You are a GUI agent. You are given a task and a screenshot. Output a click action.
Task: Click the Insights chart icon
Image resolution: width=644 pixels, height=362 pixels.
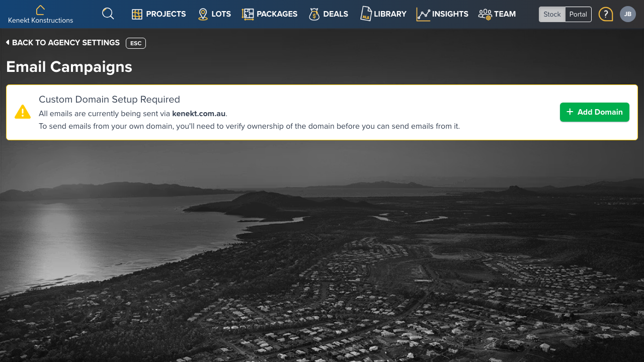point(423,14)
